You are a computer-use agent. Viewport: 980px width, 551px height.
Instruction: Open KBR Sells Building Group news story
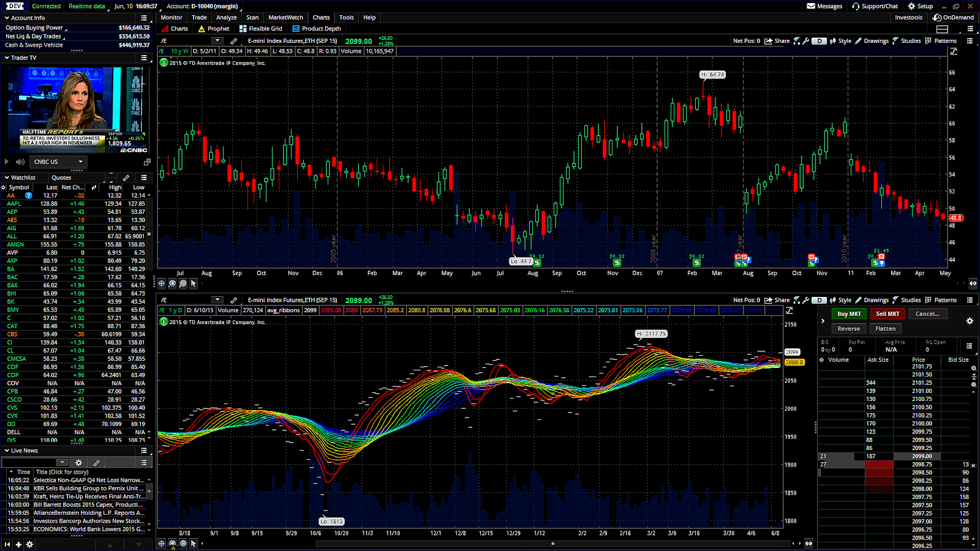(89, 489)
